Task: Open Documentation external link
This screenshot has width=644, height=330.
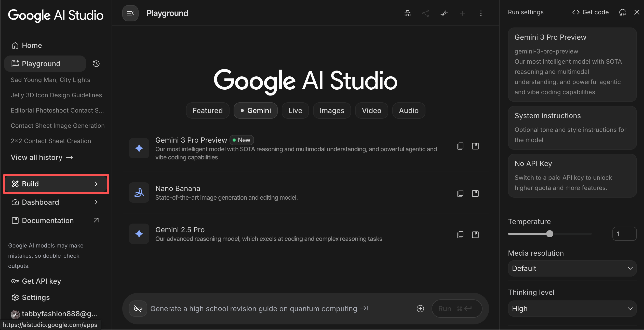Action: pyautogui.click(x=56, y=221)
